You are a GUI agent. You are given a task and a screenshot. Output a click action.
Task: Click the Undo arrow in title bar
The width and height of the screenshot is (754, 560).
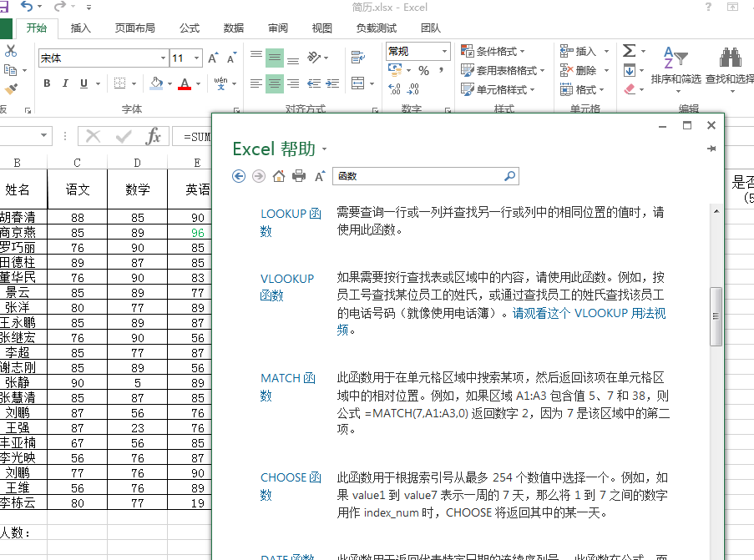pyautogui.click(x=27, y=7)
